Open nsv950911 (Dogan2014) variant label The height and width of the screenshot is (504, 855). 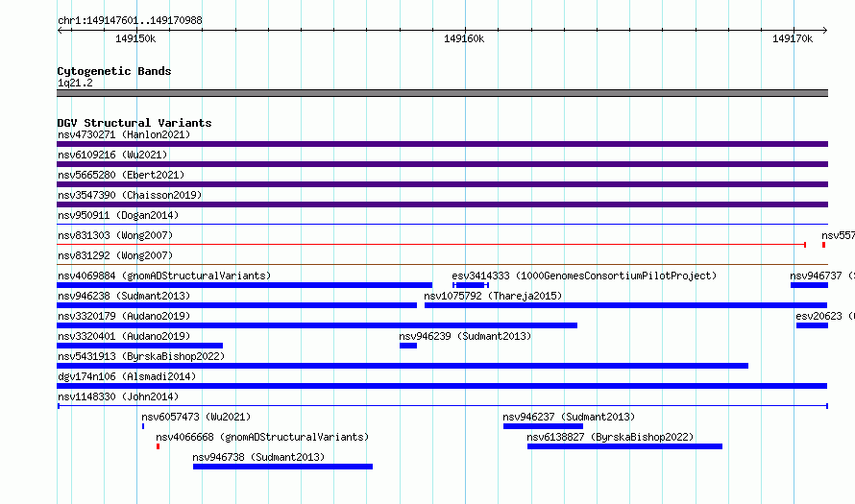point(118,215)
